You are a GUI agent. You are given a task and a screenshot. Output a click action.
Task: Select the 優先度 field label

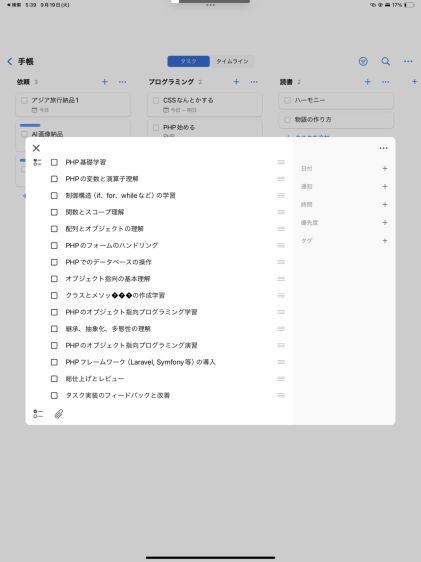click(310, 223)
